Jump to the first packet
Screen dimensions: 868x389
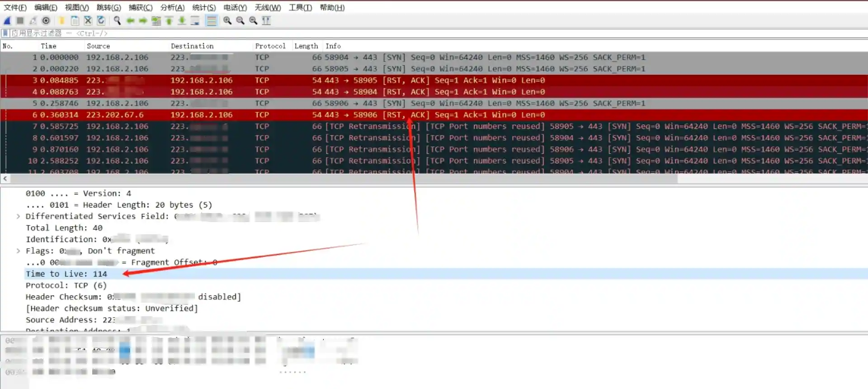tap(169, 21)
